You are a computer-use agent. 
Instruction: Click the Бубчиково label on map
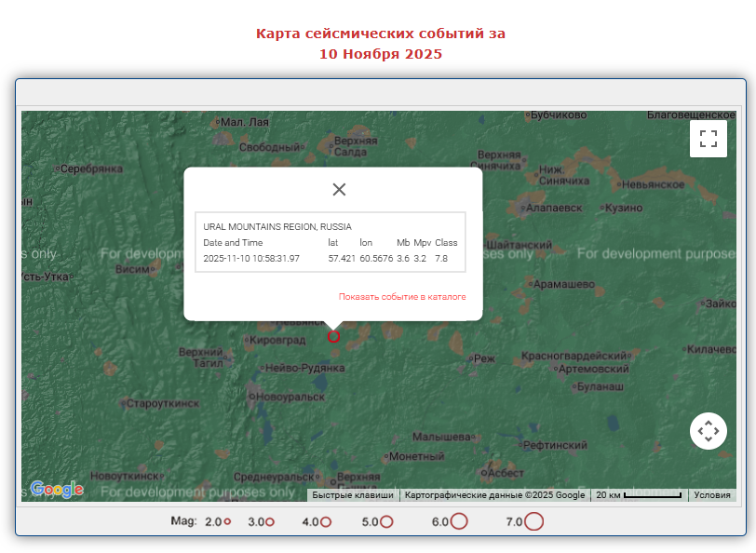(x=559, y=115)
